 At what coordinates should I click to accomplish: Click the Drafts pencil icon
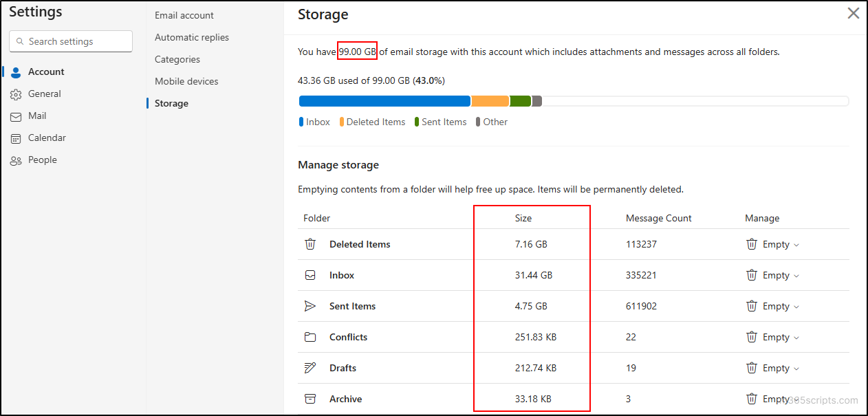click(x=310, y=368)
